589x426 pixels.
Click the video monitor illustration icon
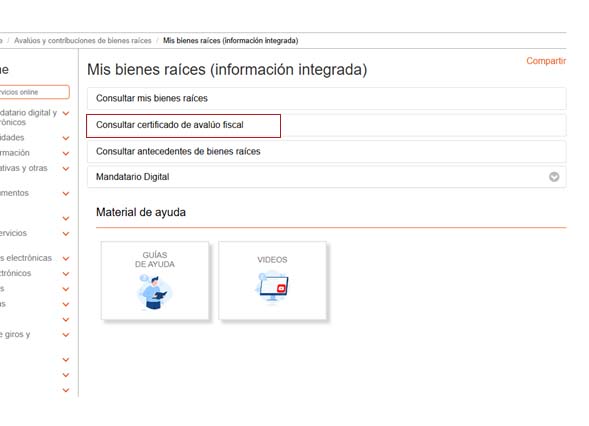click(273, 287)
